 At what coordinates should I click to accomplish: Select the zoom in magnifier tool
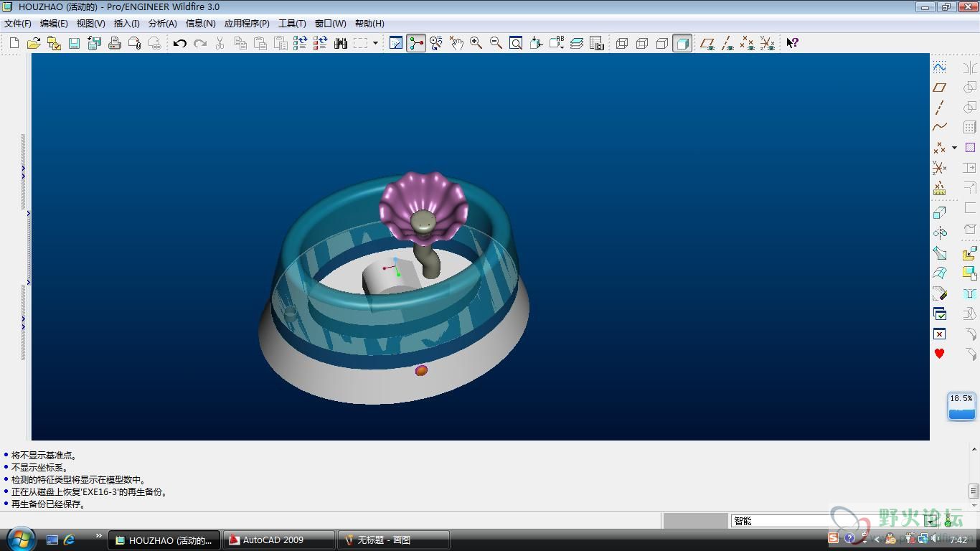tap(476, 43)
